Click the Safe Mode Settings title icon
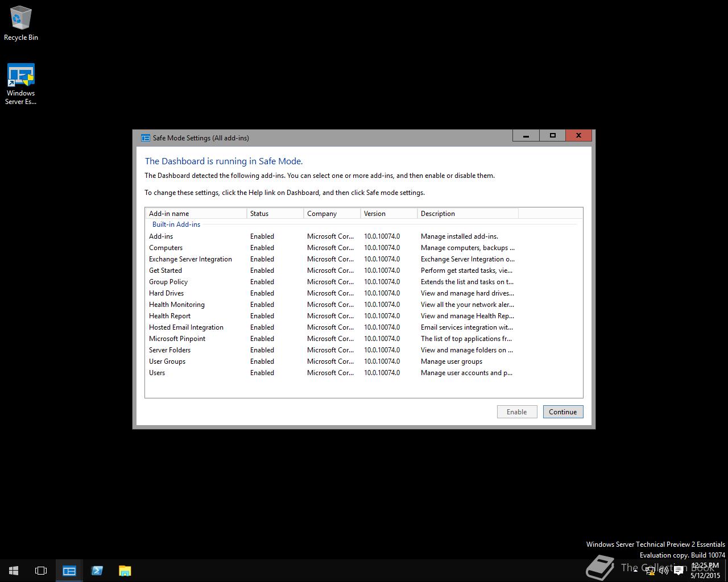This screenshot has width=728, height=582. click(146, 138)
